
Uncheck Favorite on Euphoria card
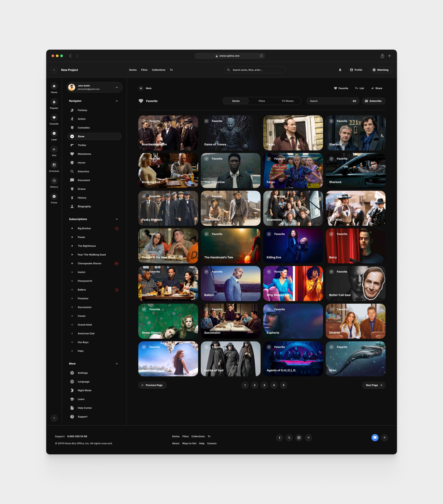[x=269, y=309]
